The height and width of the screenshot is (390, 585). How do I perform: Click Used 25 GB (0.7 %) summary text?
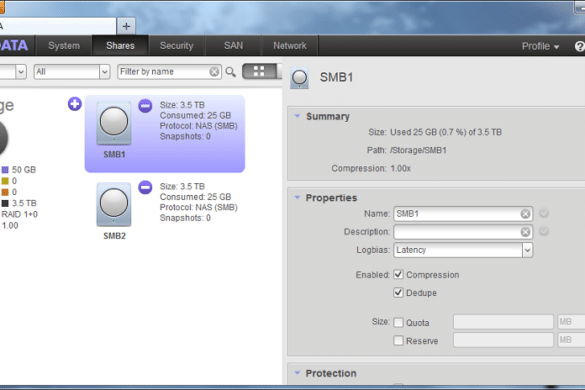(446, 132)
